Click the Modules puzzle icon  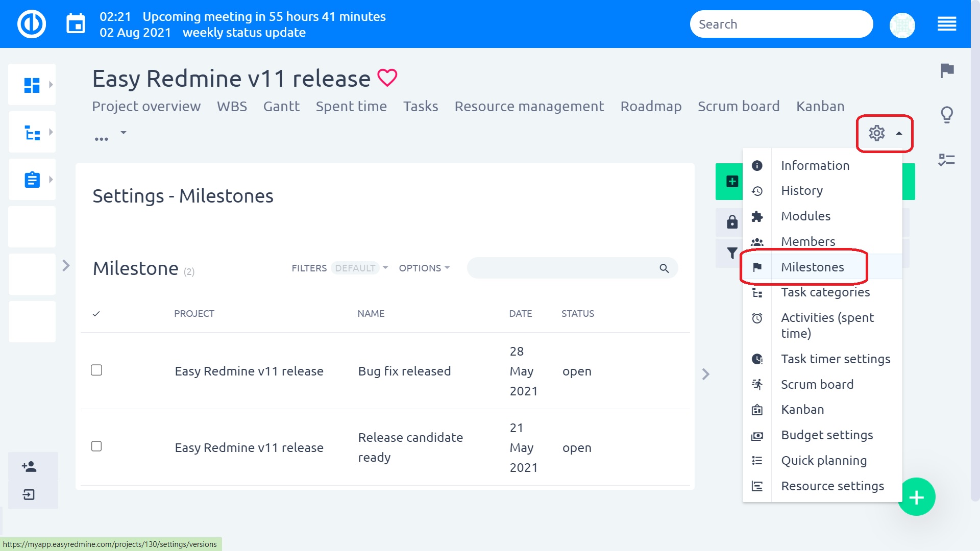(757, 216)
